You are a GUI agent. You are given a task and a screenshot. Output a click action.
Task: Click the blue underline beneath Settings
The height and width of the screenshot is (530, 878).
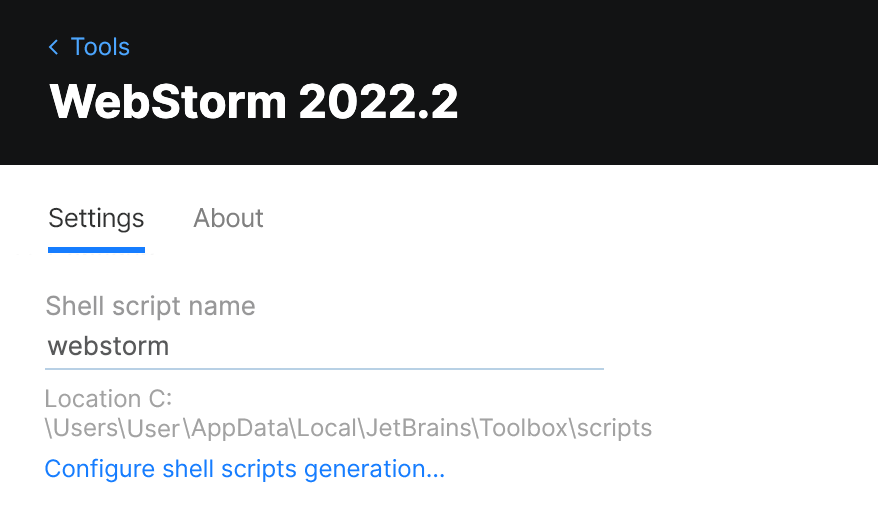(96, 249)
